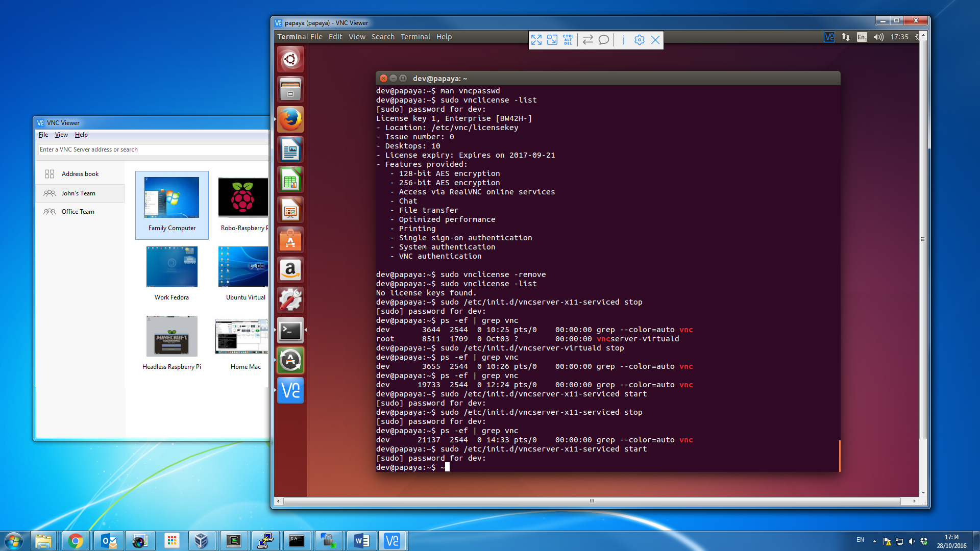Enter full screen mode in VNC toolbar
980x551 pixels.
pos(536,40)
